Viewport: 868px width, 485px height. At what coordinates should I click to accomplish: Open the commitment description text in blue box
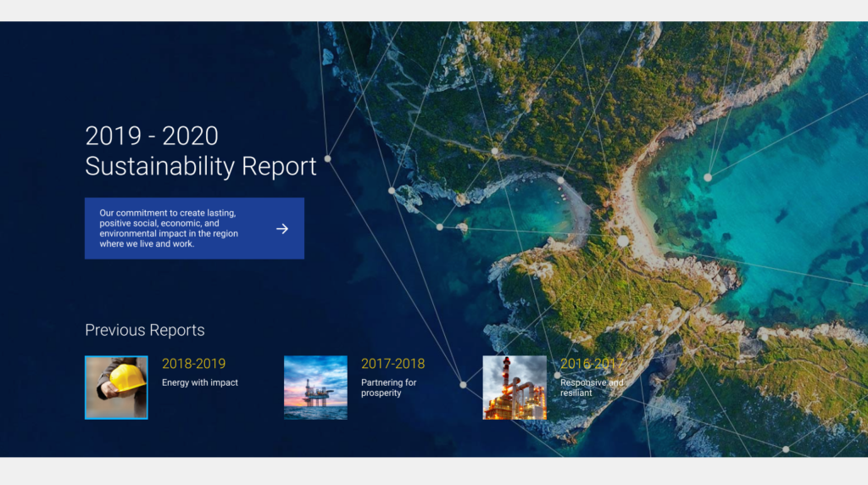[169, 228]
